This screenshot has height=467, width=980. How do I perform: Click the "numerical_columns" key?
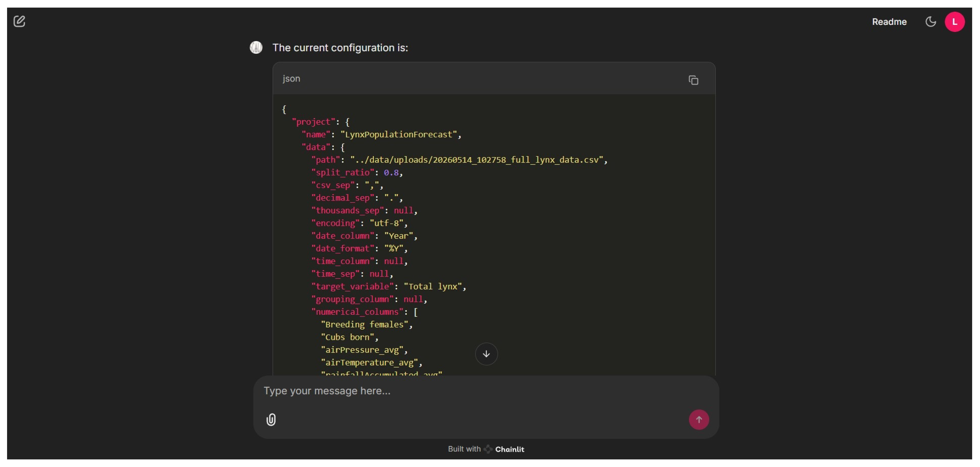click(357, 312)
